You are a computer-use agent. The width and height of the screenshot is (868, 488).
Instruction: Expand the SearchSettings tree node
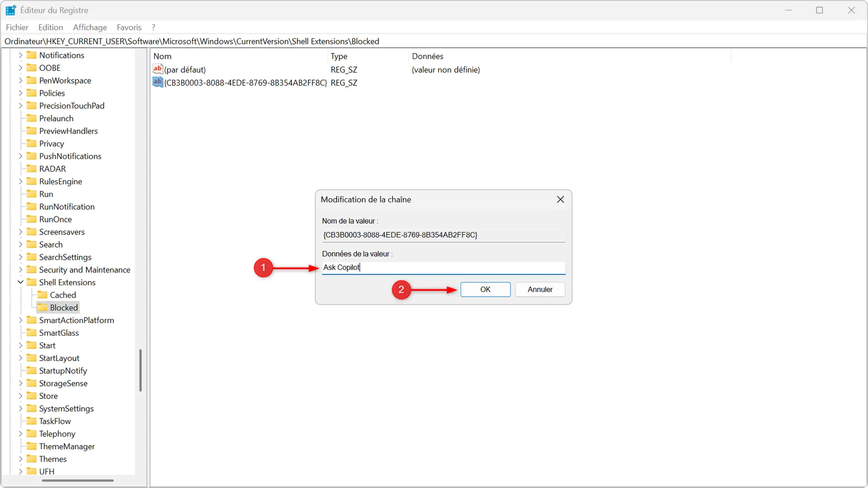coord(20,257)
